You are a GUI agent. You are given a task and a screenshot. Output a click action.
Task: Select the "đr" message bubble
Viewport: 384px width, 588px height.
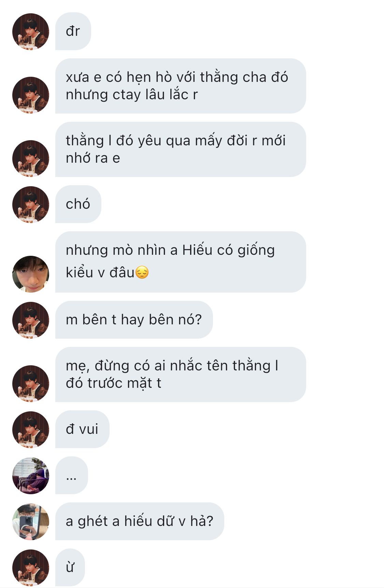point(73,31)
